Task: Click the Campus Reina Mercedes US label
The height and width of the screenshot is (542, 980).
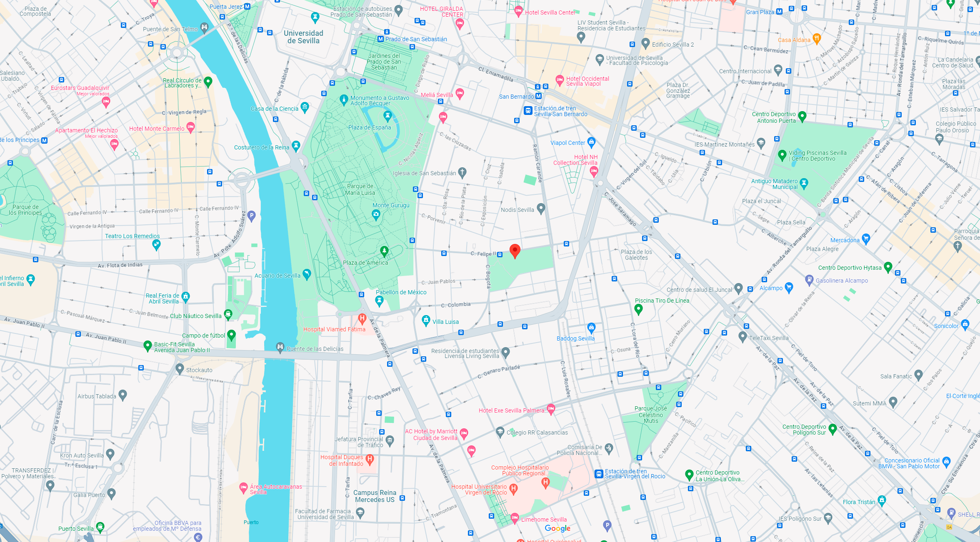Action: 375,496
